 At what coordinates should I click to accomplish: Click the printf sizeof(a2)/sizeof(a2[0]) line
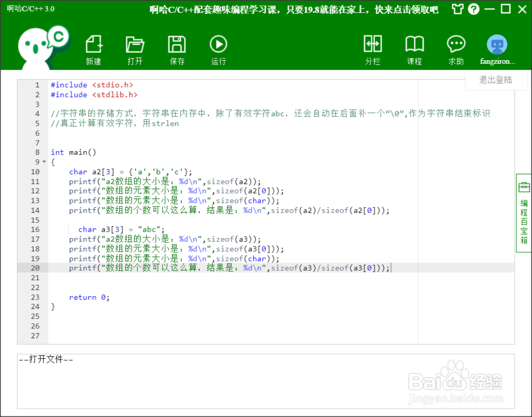(x=229, y=210)
